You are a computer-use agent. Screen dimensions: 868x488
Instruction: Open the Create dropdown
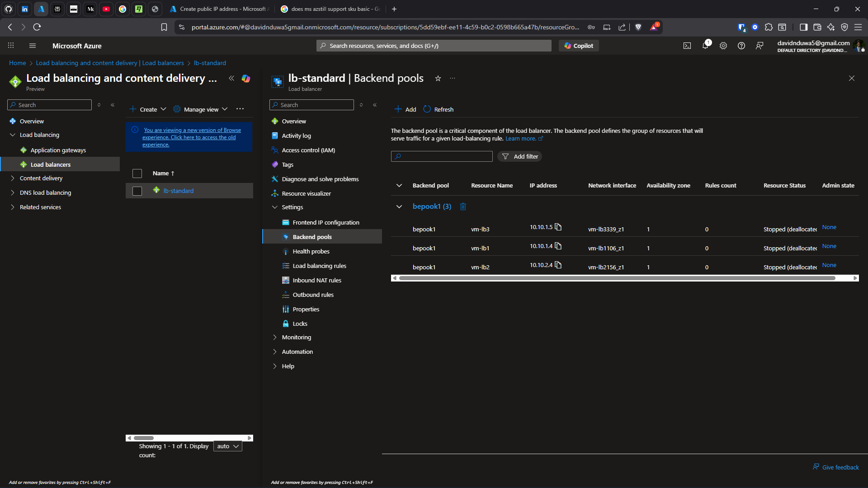pyautogui.click(x=148, y=109)
